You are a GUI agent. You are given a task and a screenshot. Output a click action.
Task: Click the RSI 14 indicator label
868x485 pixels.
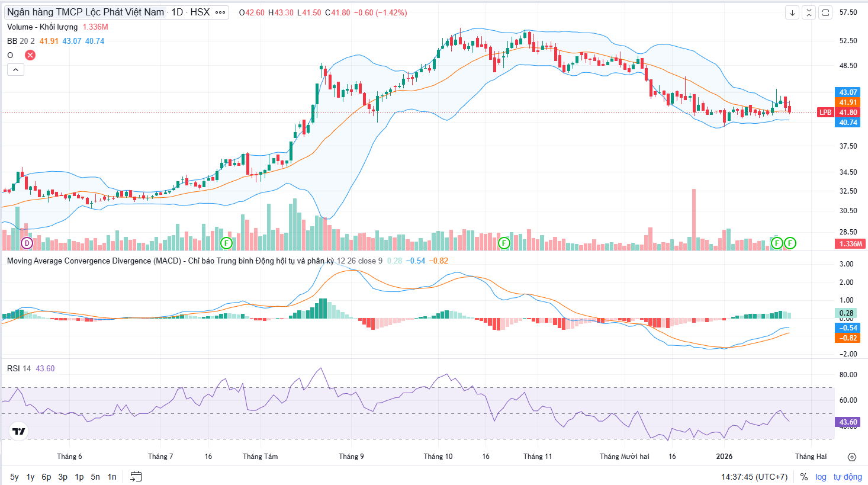pos(19,368)
